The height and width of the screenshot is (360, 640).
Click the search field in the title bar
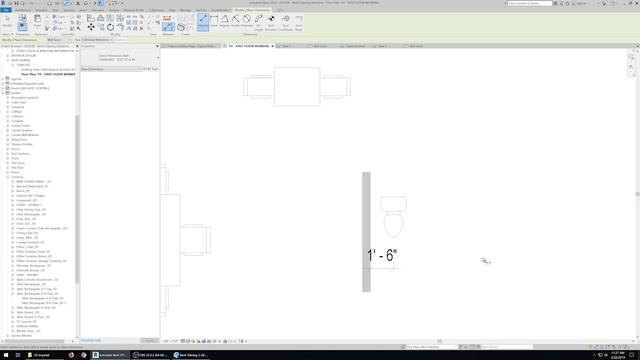coord(530,3)
